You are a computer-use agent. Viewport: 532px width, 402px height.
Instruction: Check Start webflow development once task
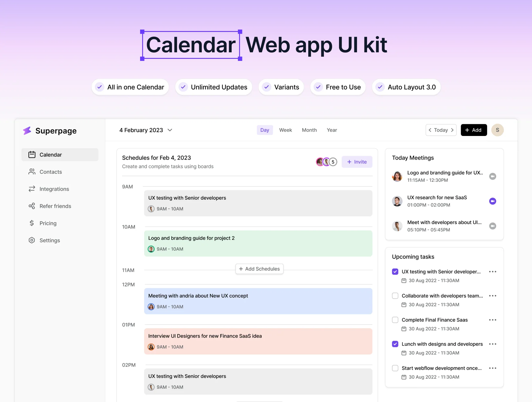pos(395,368)
